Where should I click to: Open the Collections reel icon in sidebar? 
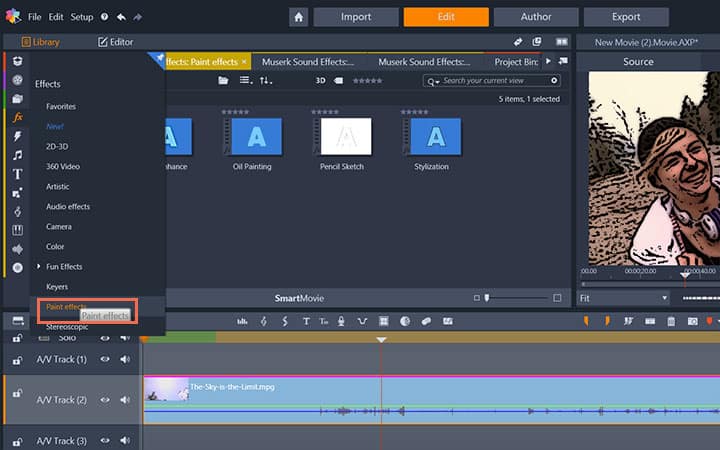17,80
